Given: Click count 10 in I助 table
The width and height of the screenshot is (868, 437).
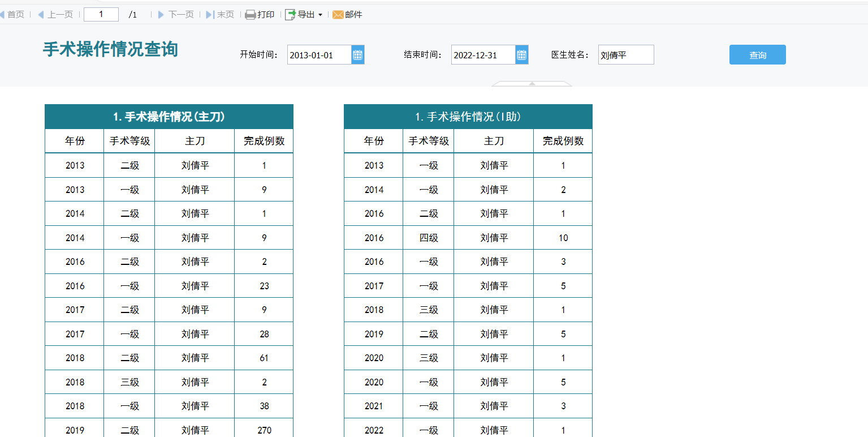Looking at the screenshot, I should [x=563, y=238].
